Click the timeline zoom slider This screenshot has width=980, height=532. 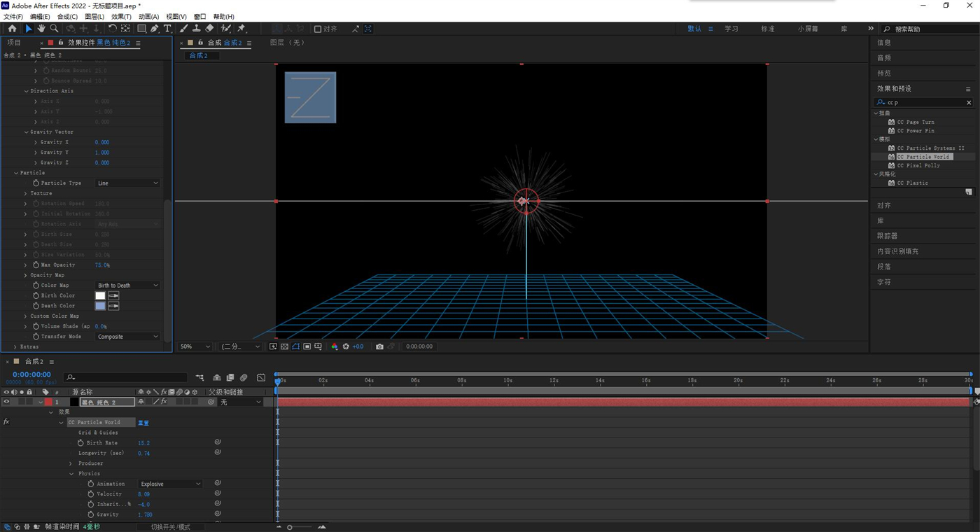click(x=301, y=527)
